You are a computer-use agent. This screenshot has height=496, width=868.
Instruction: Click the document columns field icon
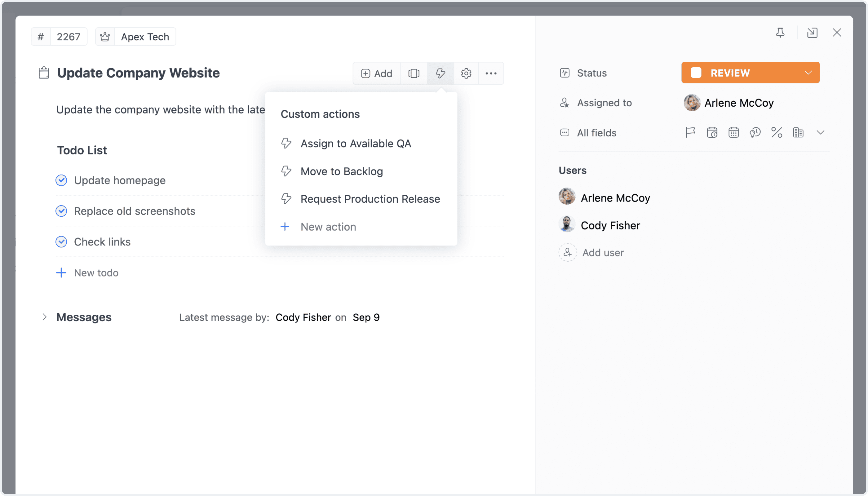[x=798, y=132]
